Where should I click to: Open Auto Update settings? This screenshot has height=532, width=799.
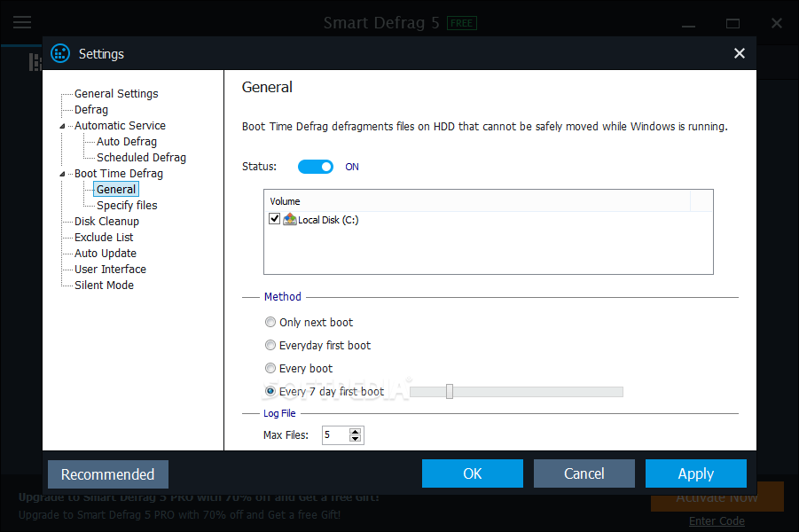105,254
